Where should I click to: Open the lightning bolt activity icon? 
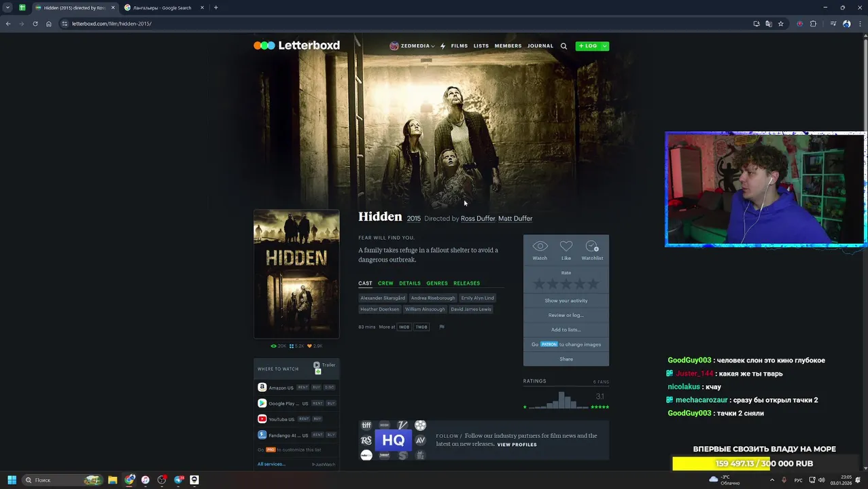pos(442,46)
